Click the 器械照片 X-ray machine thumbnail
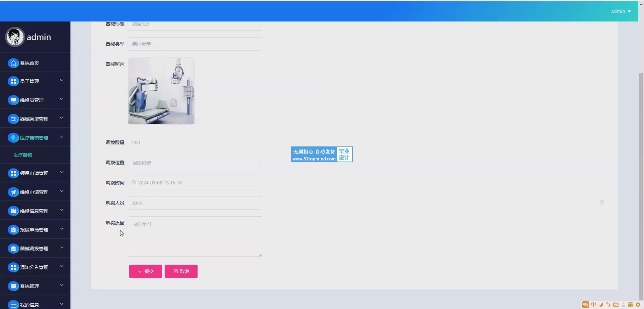The width and height of the screenshot is (644, 309). click(161, 91)
